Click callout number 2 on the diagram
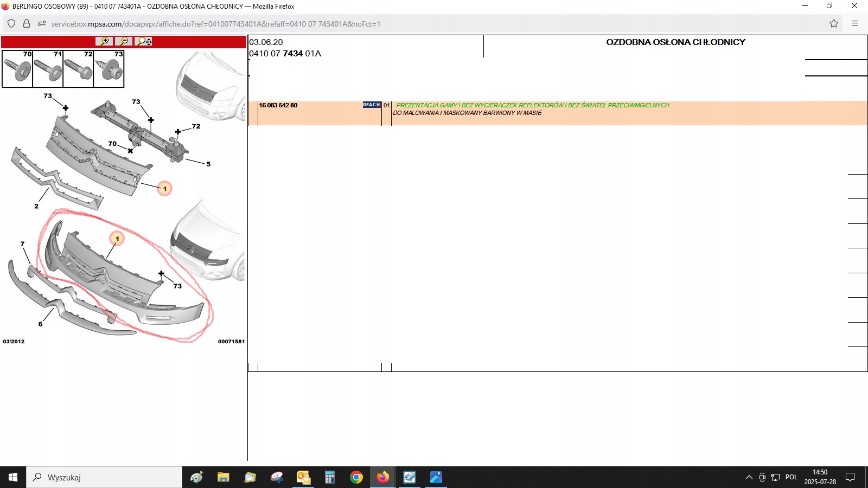 point(36,206)
